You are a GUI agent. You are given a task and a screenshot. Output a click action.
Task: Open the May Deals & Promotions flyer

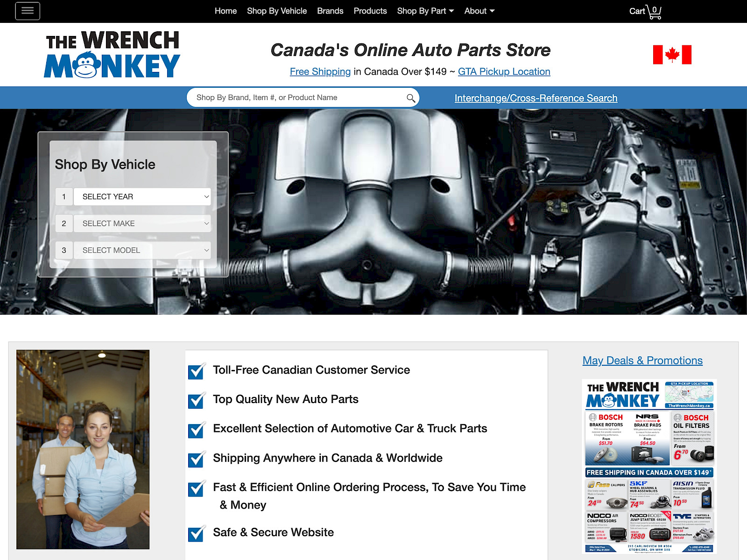click(x=642, y=361)
